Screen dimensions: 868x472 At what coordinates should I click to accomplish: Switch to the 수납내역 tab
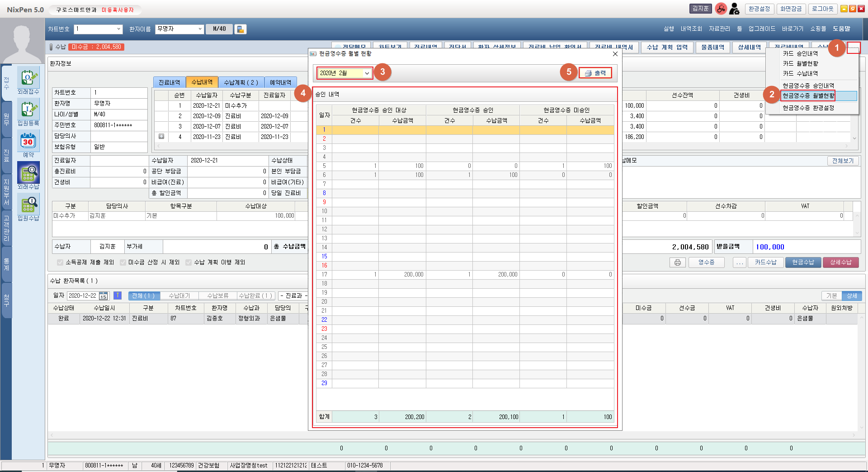[202, 82]
